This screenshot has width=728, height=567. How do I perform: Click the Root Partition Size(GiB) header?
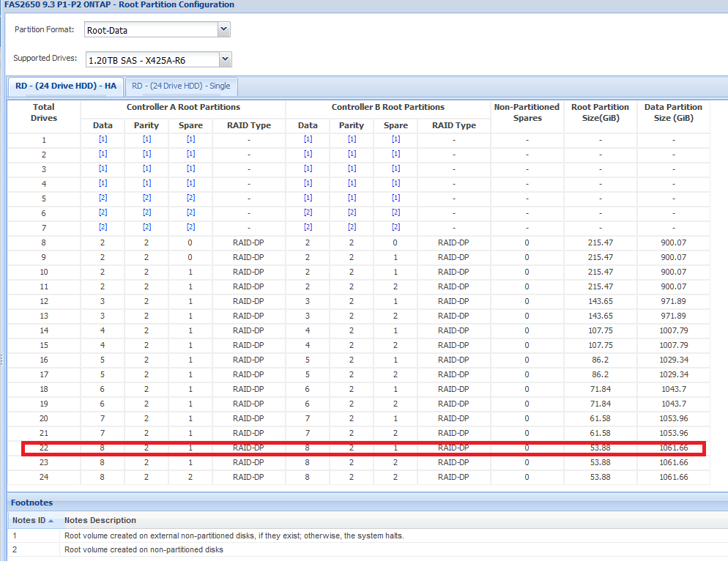600,112
